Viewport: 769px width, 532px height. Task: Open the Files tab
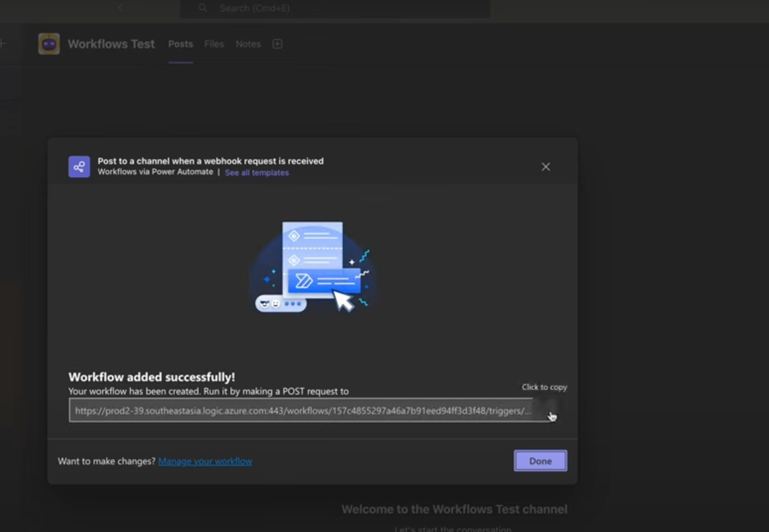[214, 44]
